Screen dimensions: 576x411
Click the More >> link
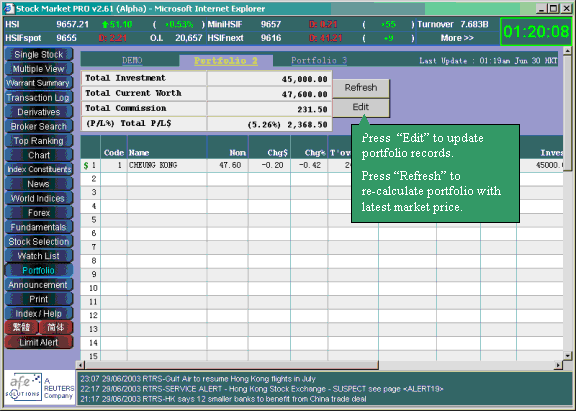457,38
